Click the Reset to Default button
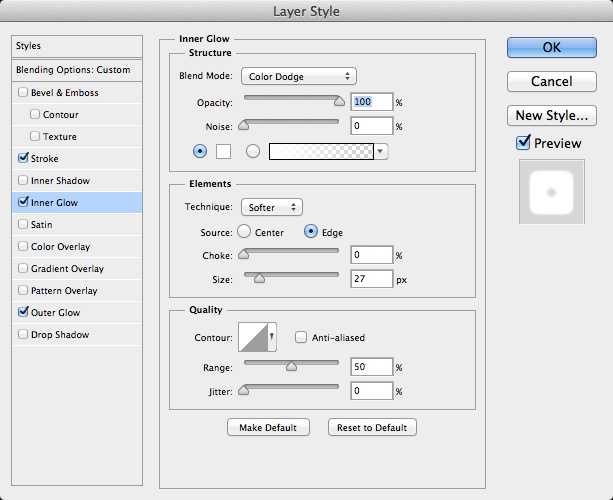Image resolution: width=613 pixels, height=500 pixels. coord(372,427)
